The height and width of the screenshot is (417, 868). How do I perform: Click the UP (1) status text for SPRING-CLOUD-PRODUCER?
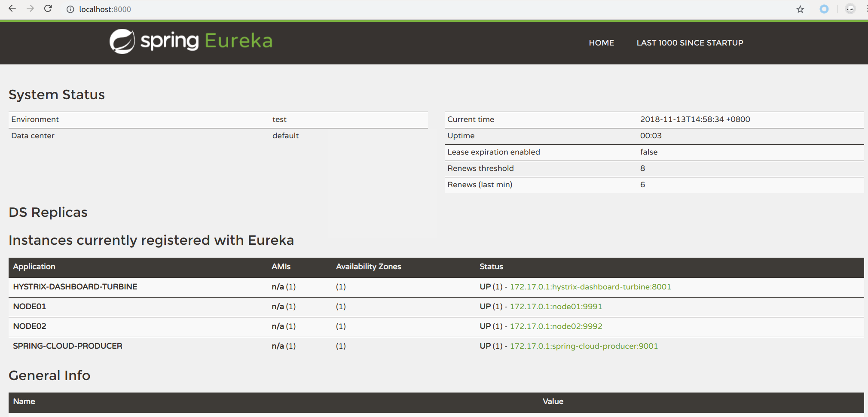pyautogui.click(x=491, y=346)
